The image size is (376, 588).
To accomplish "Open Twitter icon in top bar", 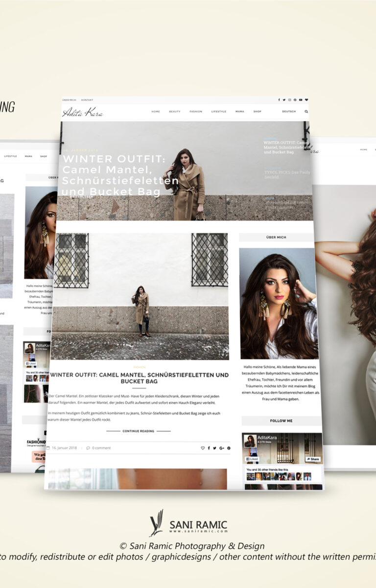I will [284, 99].
